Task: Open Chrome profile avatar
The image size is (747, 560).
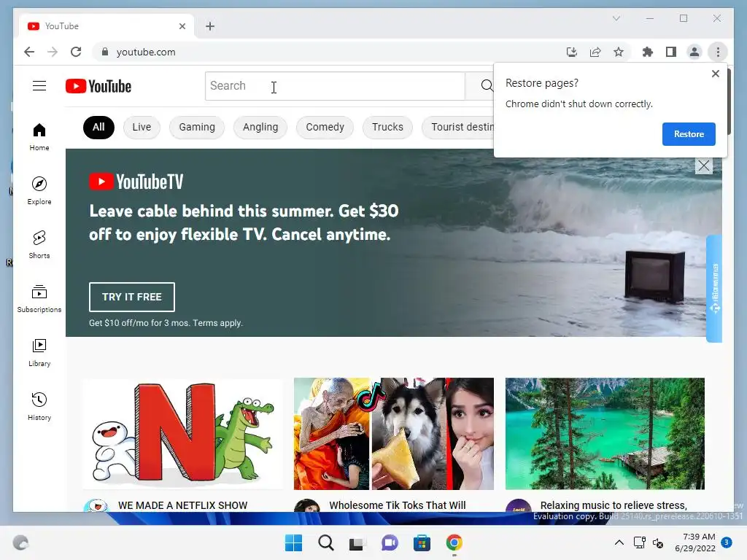Action: click(694, 52)
